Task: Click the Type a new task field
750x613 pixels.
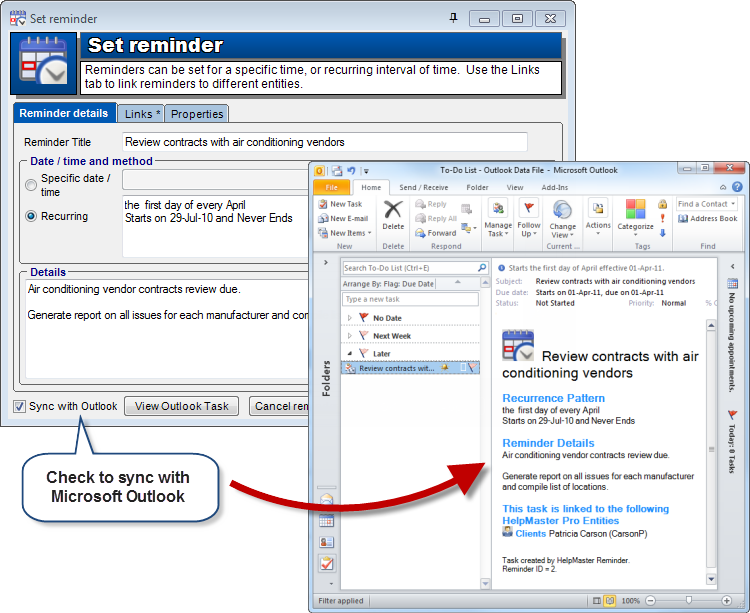Action: tap(410, 299)
